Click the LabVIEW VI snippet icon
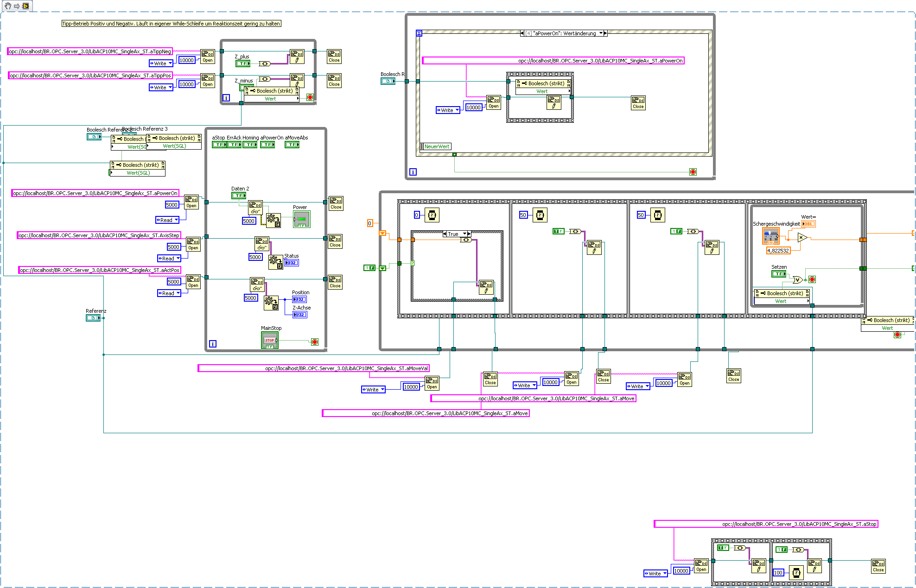This screenshot has width=916, height=588. pos(25,6)
